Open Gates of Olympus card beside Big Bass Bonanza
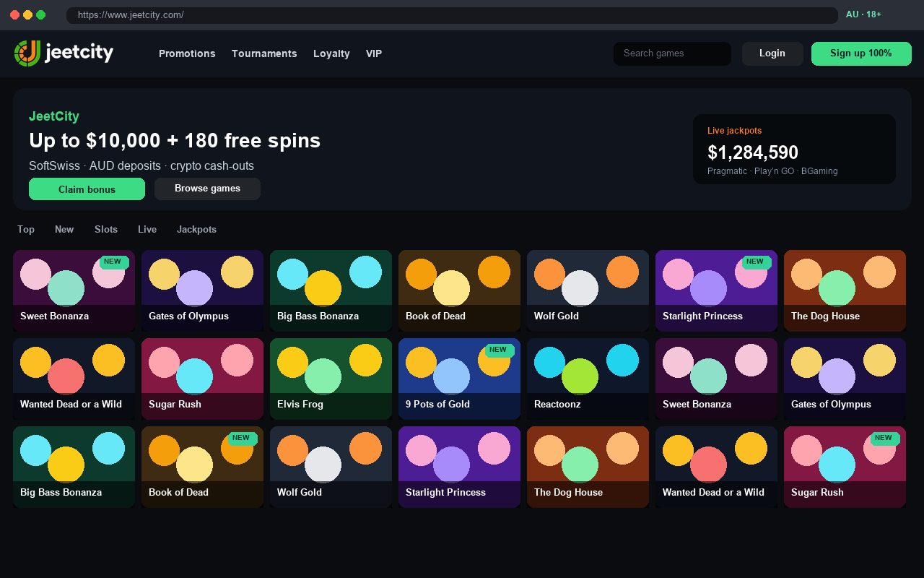924x578 pixels. [202, 290]
